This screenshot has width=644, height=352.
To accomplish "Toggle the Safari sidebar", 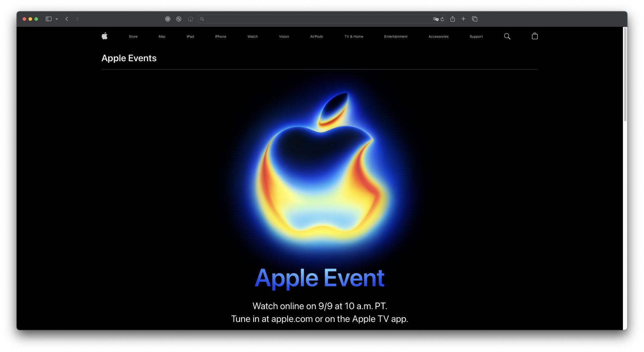I will pos(49,19).
